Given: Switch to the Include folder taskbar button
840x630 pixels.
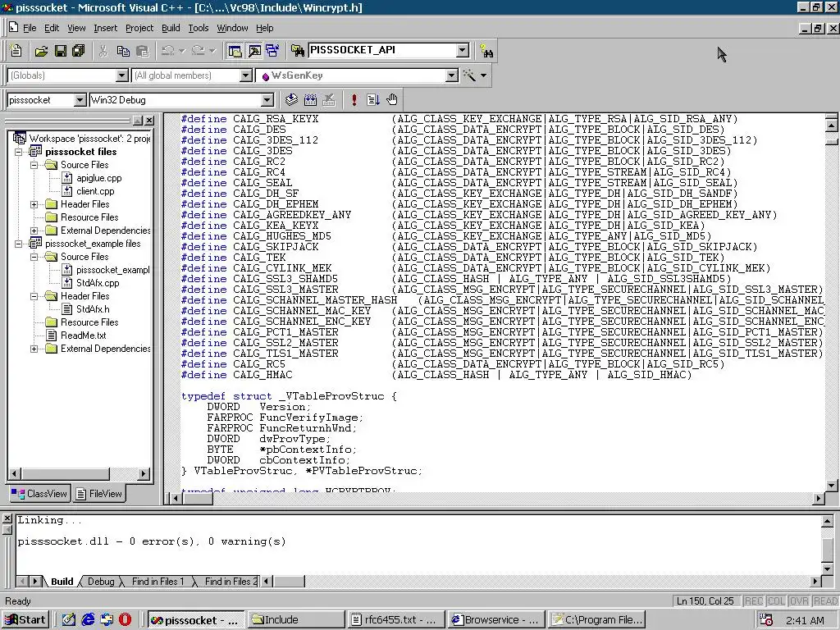Looking at the screenshot, I should tap(296, 620).
